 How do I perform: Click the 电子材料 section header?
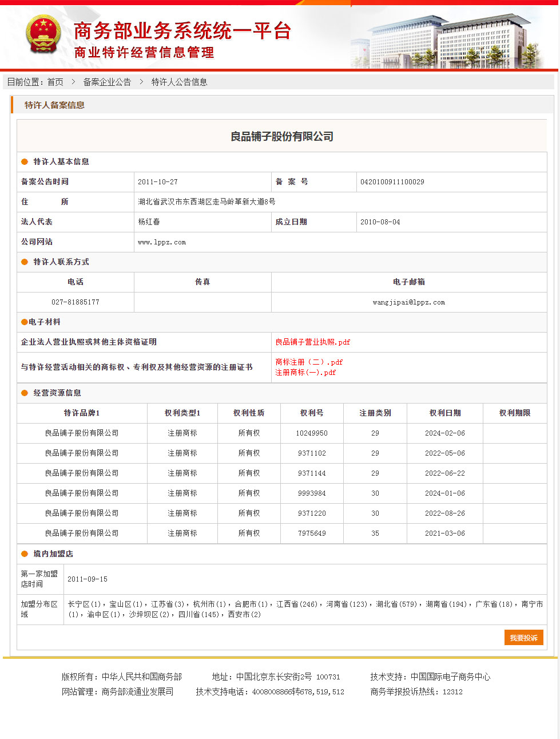(45, 322)
